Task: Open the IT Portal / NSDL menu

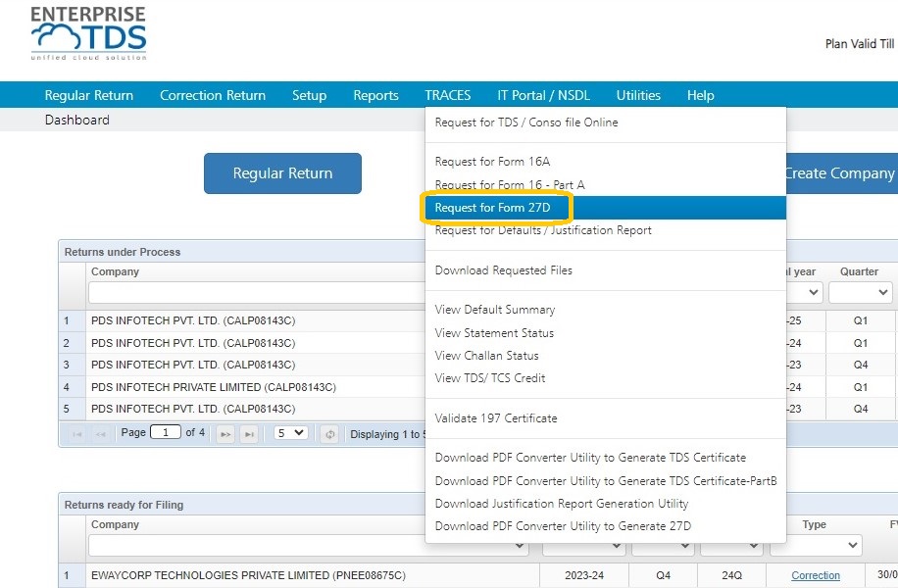Action: pos(543,95)
